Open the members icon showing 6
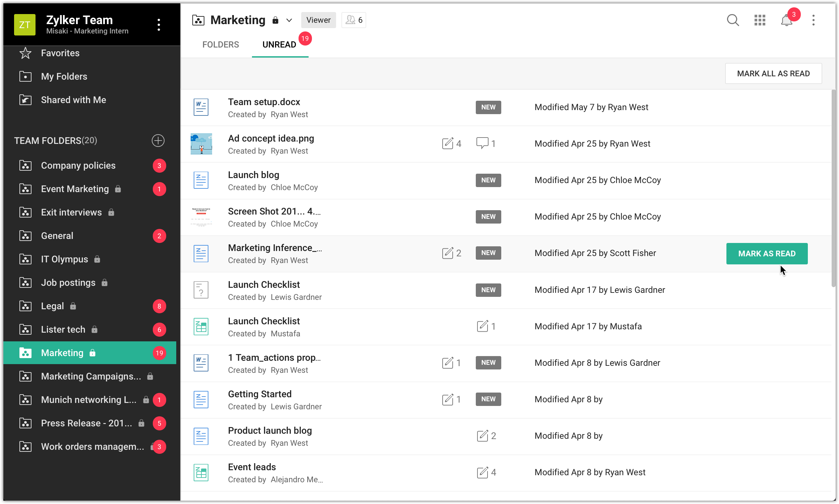Image resolution: width=839 pixels, height=504 pixels. coord(353,20)
